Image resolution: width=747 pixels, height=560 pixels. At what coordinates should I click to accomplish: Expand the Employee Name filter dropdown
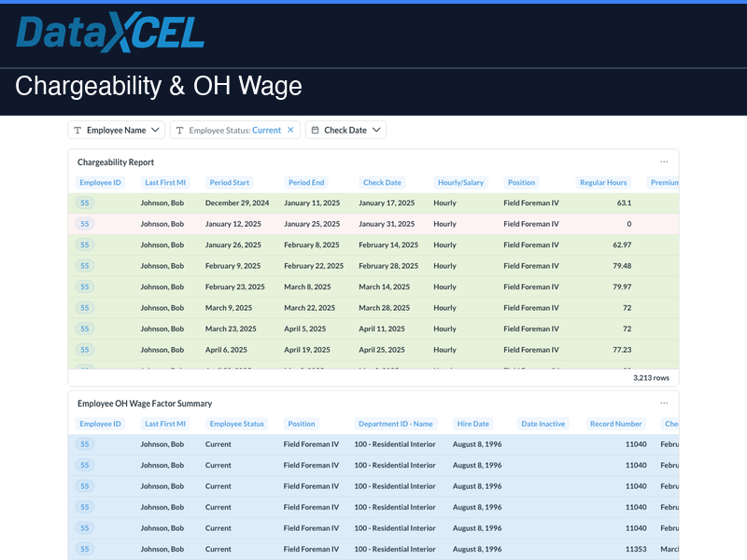point(153,130)
